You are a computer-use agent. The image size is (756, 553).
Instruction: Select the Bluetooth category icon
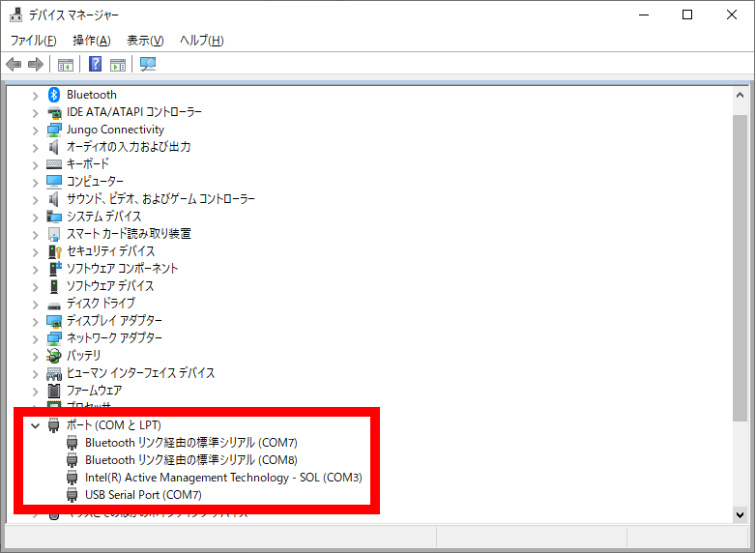(54, 95)
